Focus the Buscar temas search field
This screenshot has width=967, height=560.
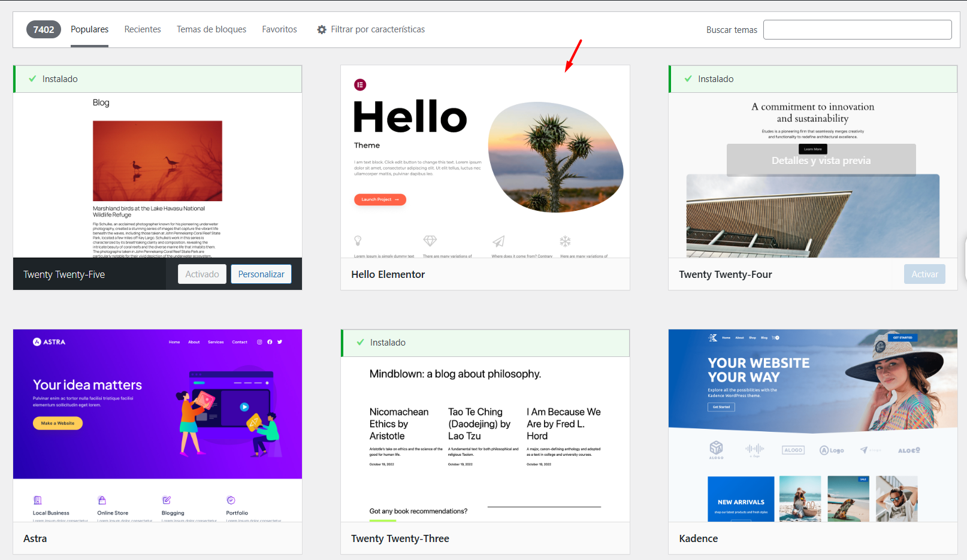(x=857, y=30)
